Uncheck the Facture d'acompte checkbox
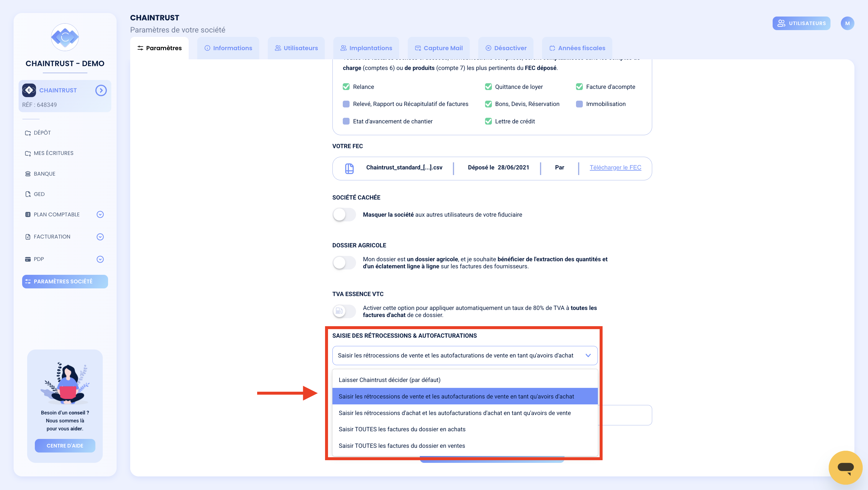 (579, 86)
